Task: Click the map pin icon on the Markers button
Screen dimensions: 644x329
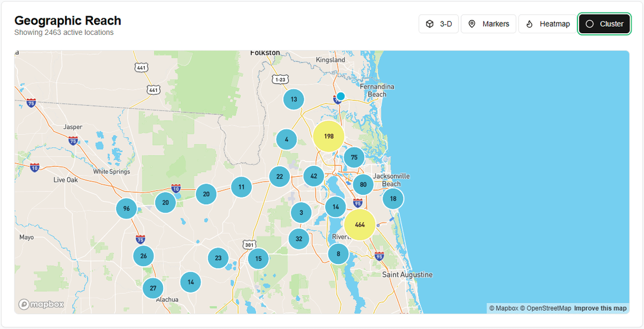Action: coord(472,24)
